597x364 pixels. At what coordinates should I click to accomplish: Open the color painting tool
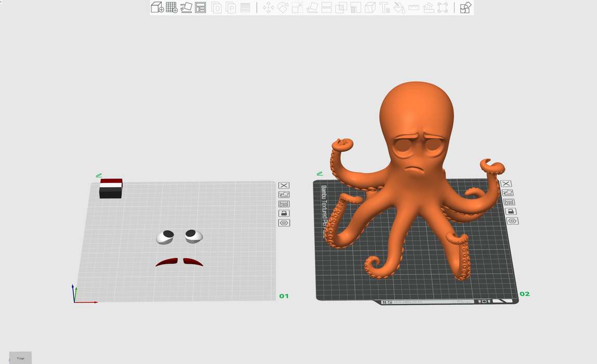coord(398,7)
